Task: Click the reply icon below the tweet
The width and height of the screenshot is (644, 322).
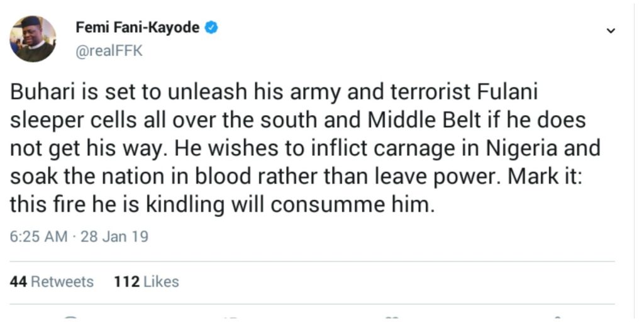Action: click(x=70, y=318)
